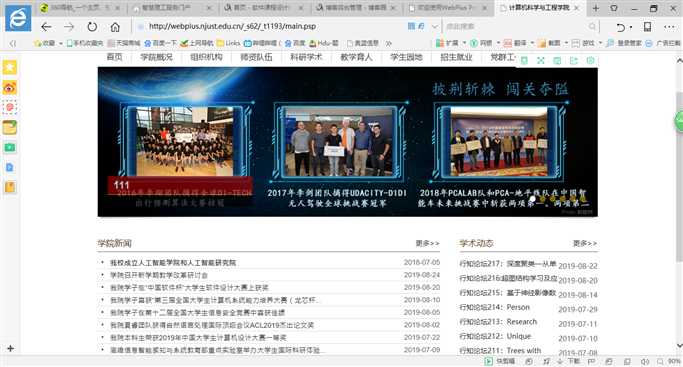Collapse the bookmarks bar with left chevrons
This screenshot has height=367, width=683.
click(x=13, y=43)
